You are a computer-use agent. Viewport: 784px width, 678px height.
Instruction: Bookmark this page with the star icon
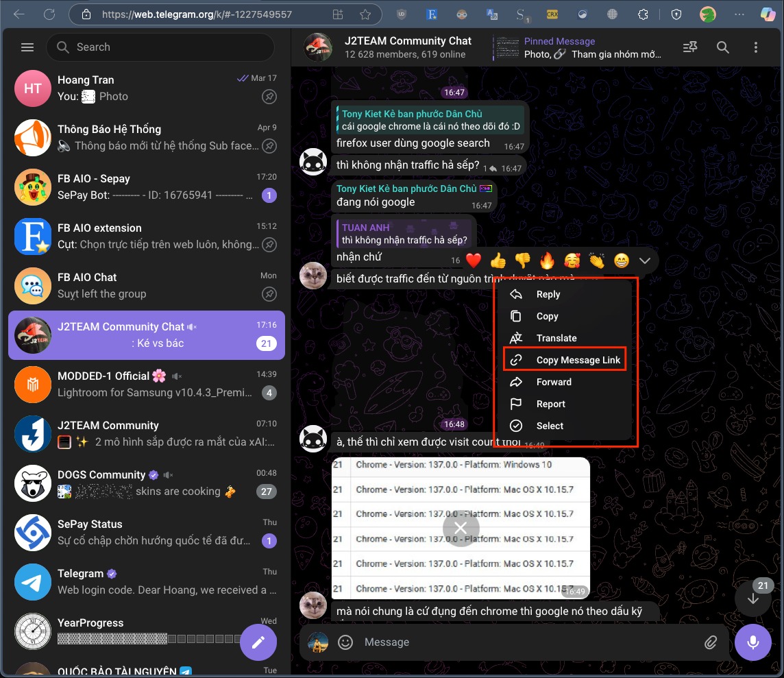[x=365, y=14]
